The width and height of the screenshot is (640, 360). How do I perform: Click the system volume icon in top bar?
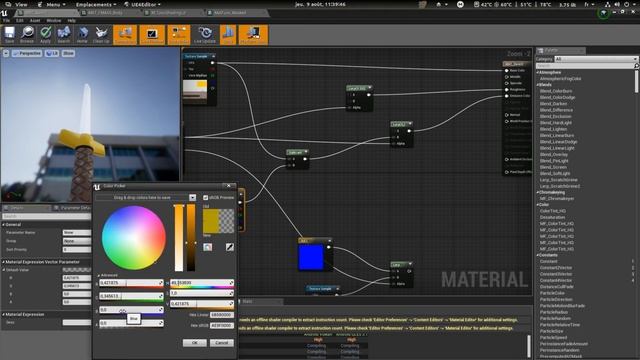tap(617, 4)
